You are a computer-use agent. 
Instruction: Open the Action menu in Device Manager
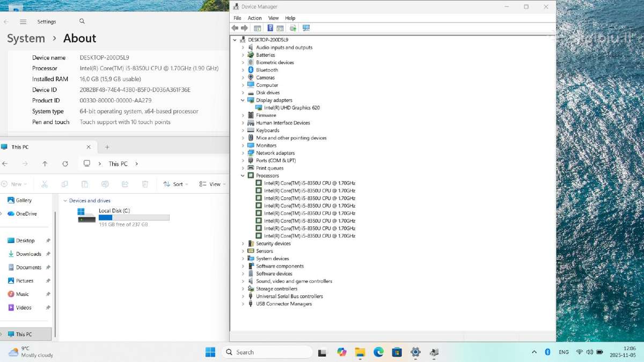255,18
